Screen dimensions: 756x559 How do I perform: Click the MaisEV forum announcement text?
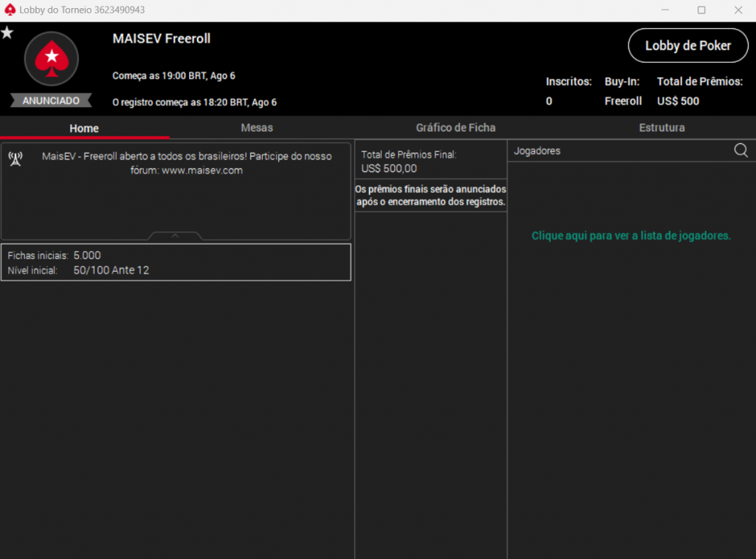pyautogui.click(x=187, y=163)
